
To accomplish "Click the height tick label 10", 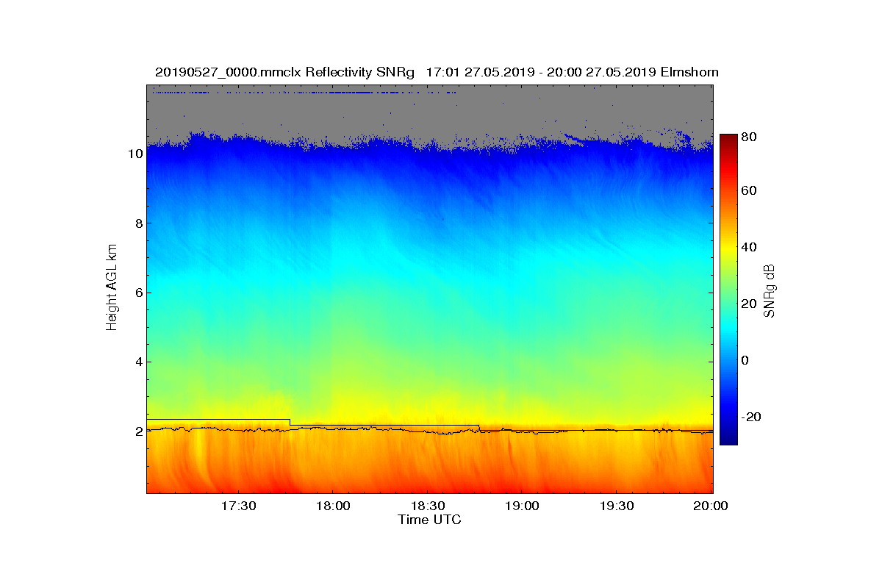I will point(135,154).
